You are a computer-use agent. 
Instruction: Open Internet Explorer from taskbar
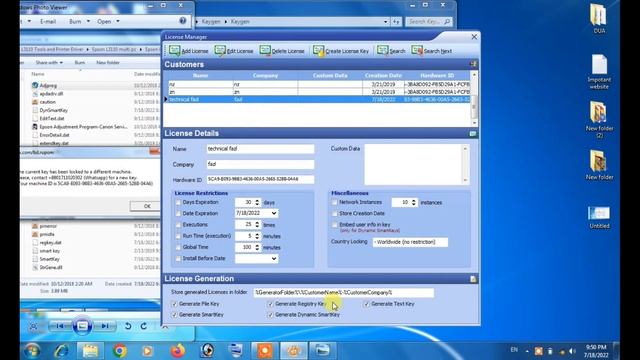tap(61, 351)
